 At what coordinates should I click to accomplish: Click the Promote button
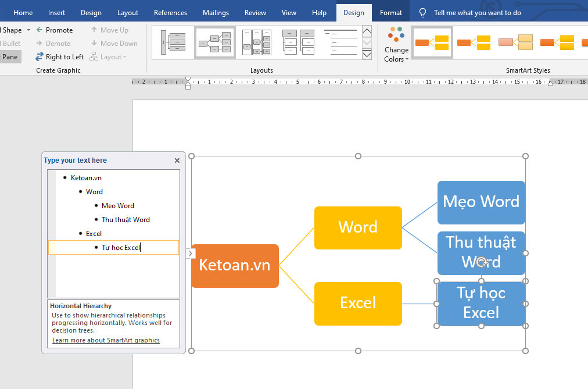coord(54,30)
